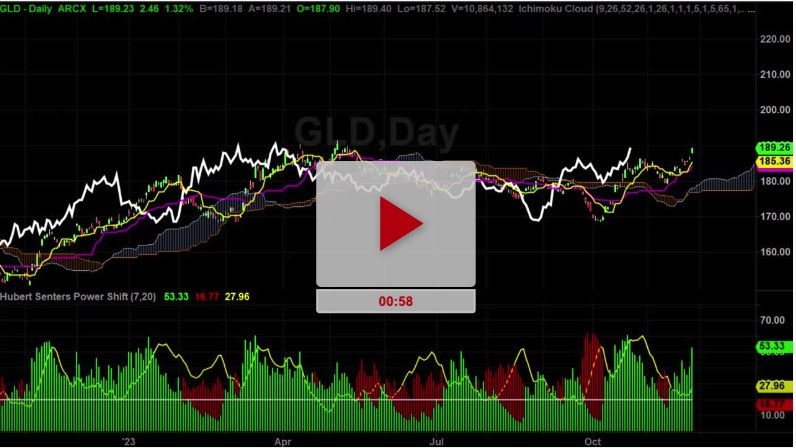Click the bid value B=189.18
Image resolution: width=796 pixels, height=448 pixels.
click(221, 9)
